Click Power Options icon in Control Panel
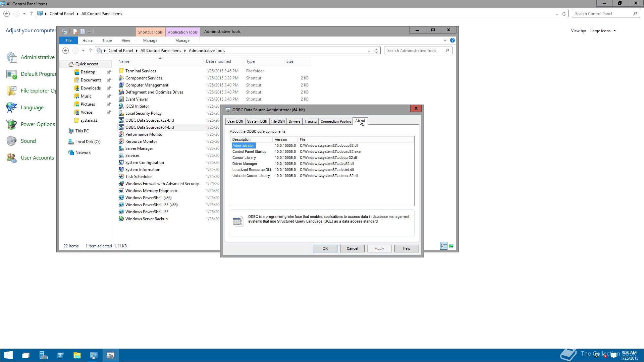The height and width of the screenshot is (362, 644). 12,124
